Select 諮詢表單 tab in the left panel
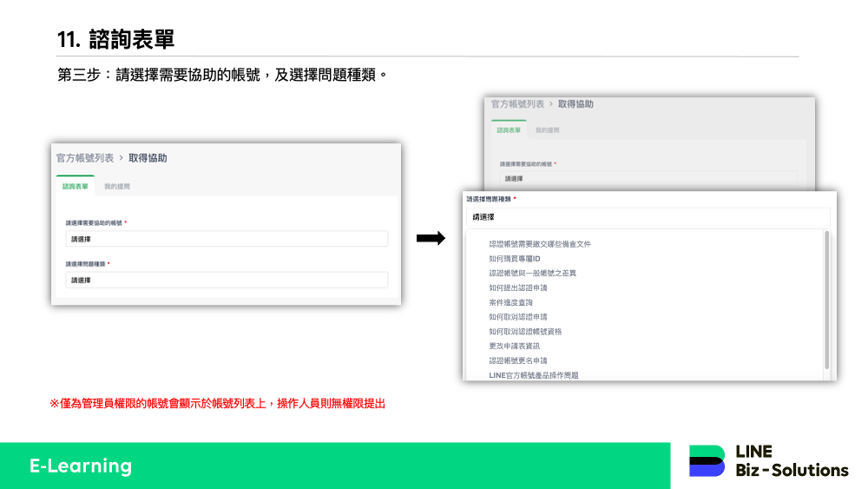The image size is (868, 489). click(75, 186)
